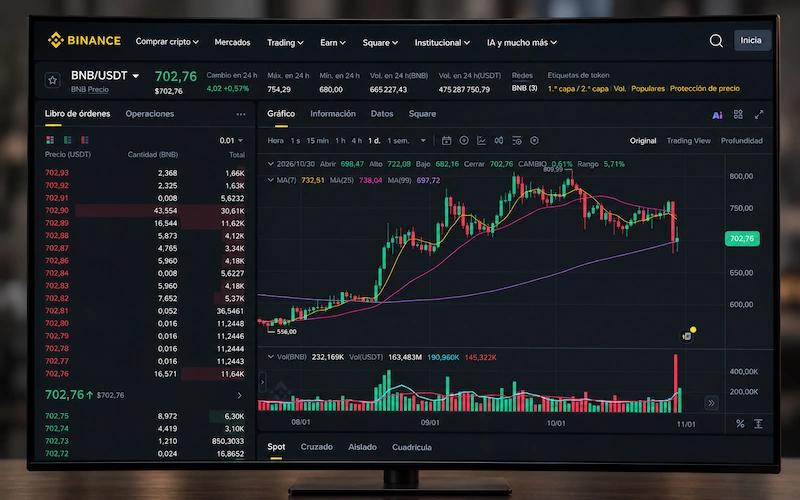
Task: Show sell-only order book view
Action: coord(85,140)
